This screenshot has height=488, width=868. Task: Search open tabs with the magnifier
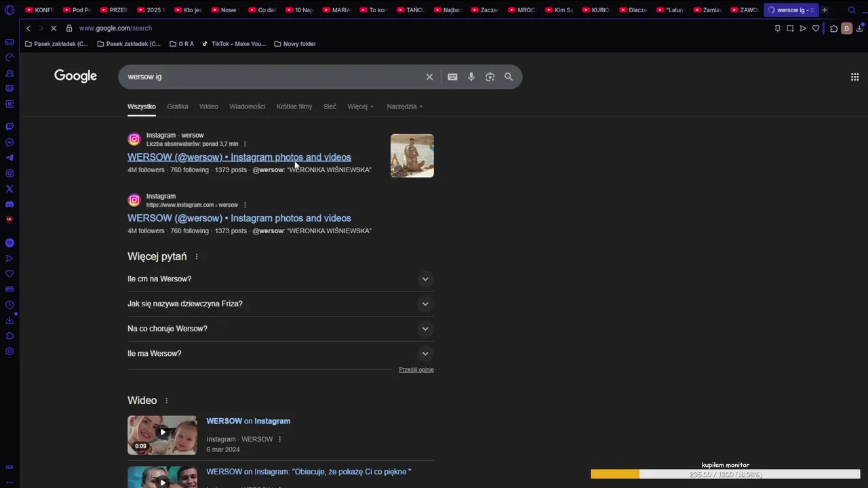click(852, 10)
